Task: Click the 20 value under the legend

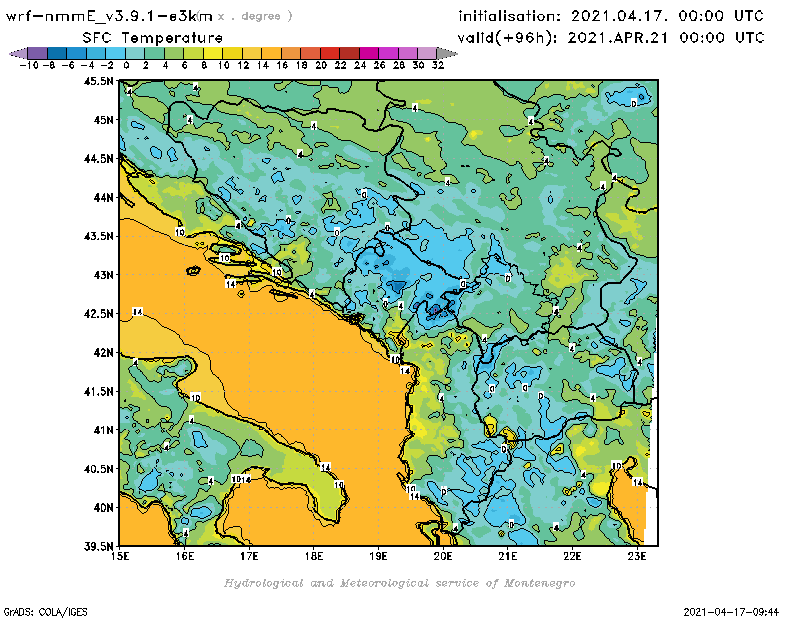Action: (x=321, y=65)
